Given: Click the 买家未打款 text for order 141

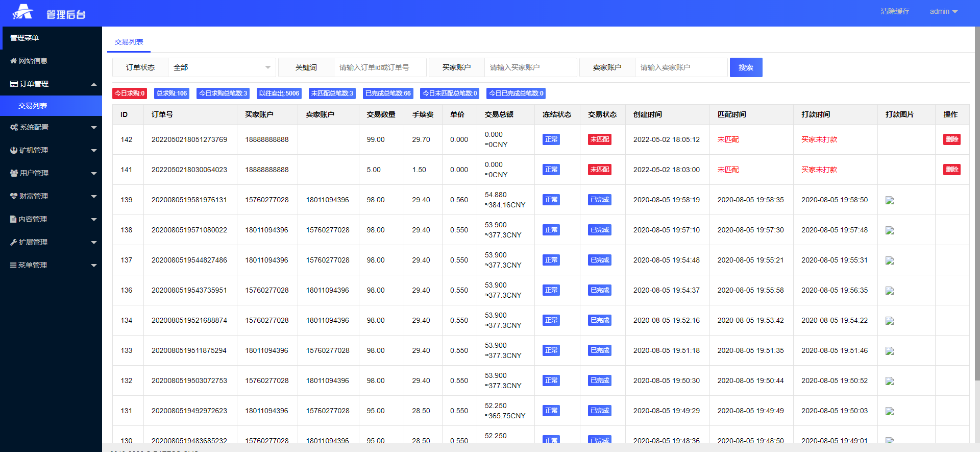Looking at the screenshot, I should tap(819, 170).
